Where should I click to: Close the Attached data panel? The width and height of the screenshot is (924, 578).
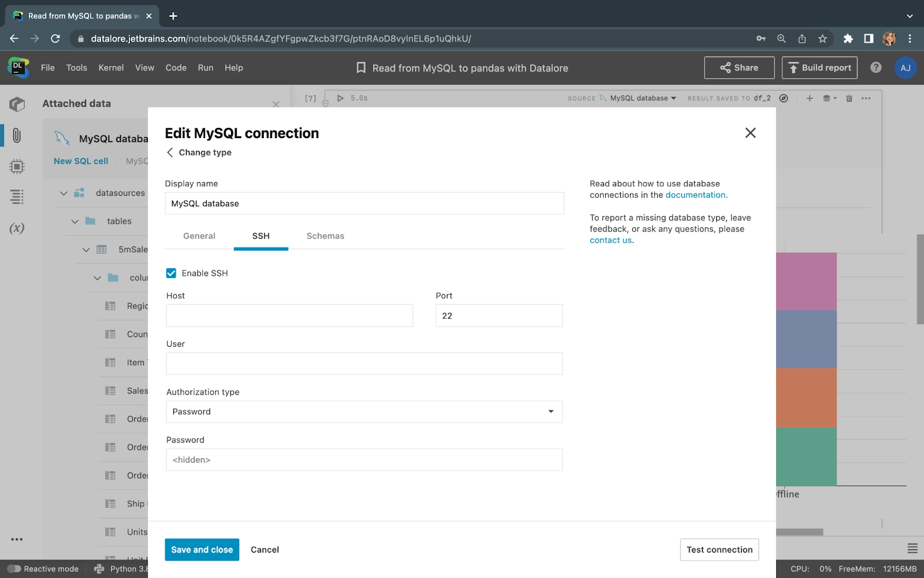(x=276, y=104)
